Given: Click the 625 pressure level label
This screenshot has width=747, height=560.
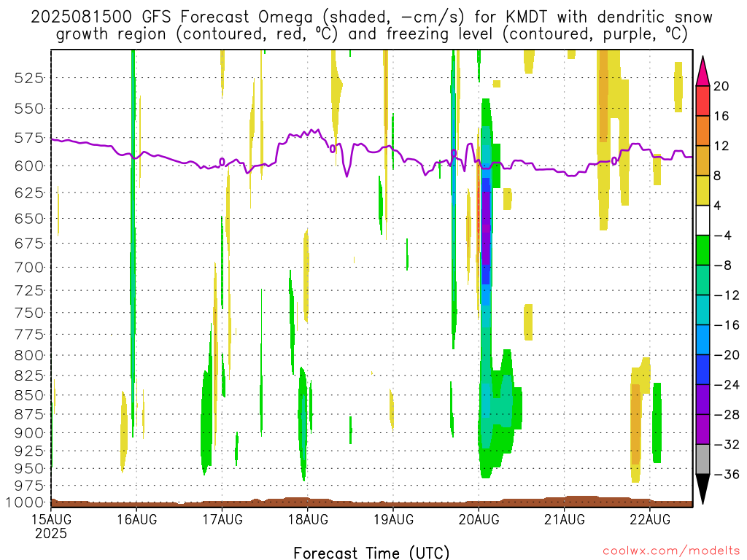Looking at the screenshot, I should pyautogui.click(x=29, y=192).
